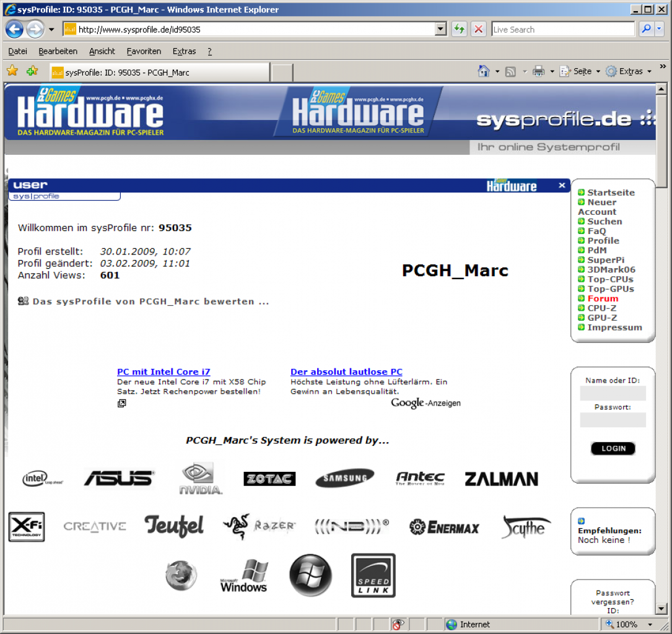Click the Noiseblocker NB logo

pos(351,526)
